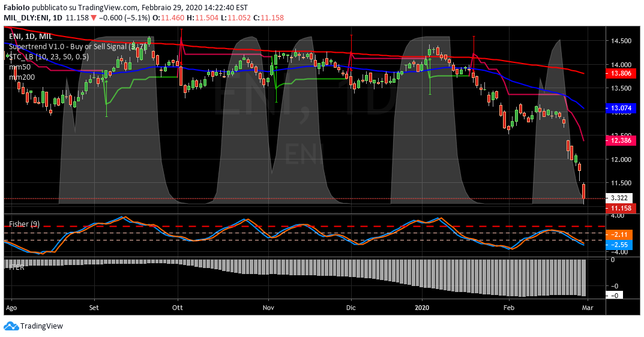
Task: Click the 2020 label on time axis
Action: pyautogui.click(x=422, y=308)
